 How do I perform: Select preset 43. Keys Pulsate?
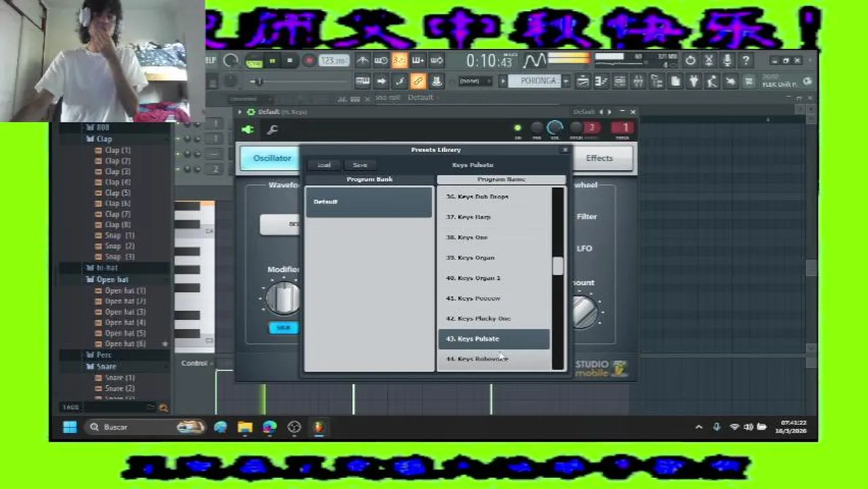[494, 339]
